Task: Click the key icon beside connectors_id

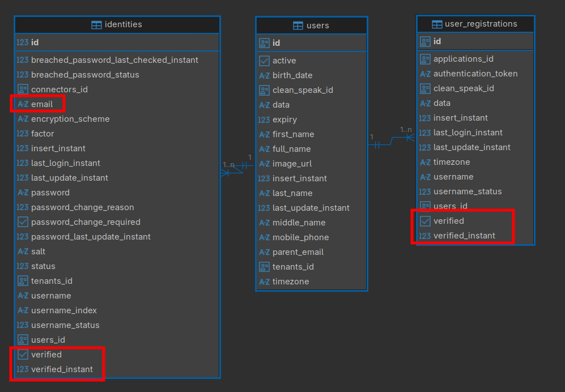Action: pos(23,90)
